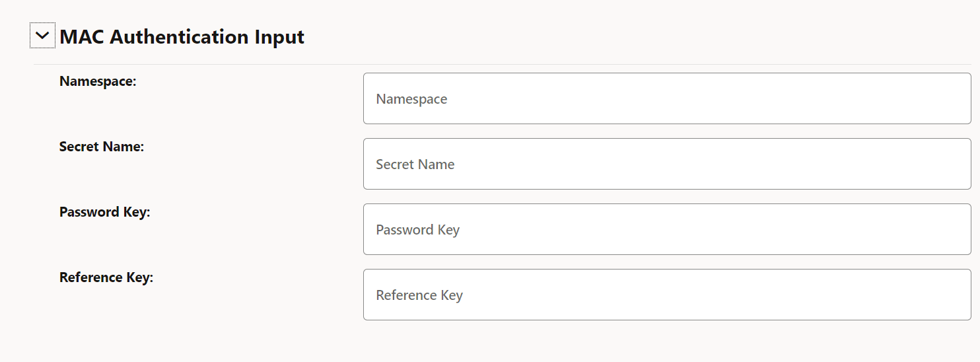Click the text box below Namespace input
The width and height of the screenshot is (980, 362).
pos(667,164)
